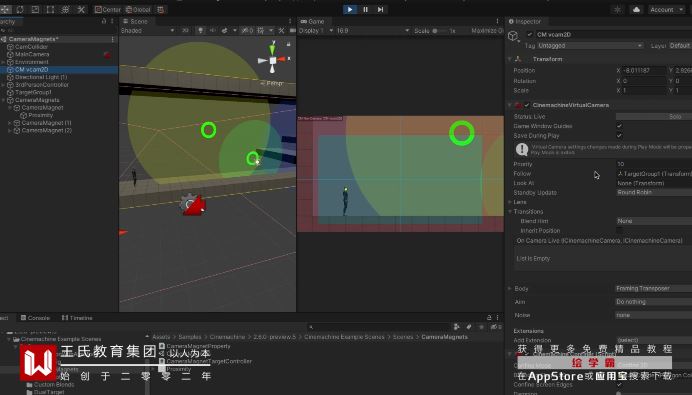Open the Shaded draw mode dropdown

(x=147, y=30)
